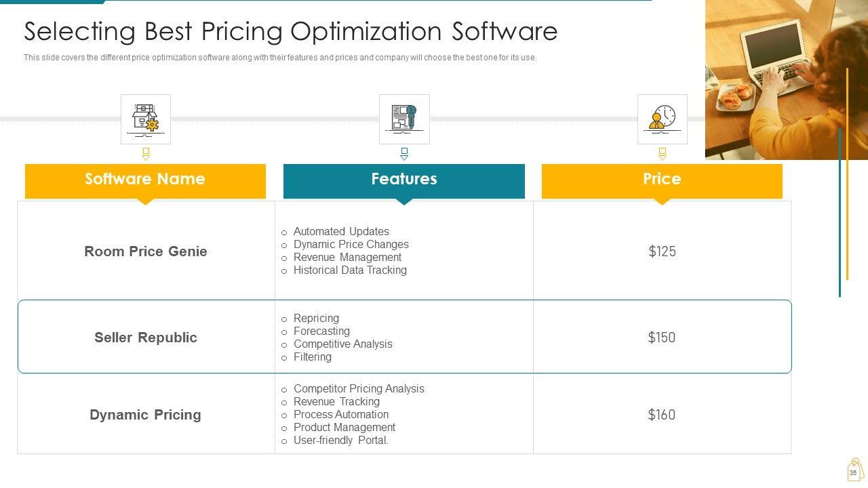The height and width of the screenshot is (488, 868).
Task: Select the Software Name header
Action: [145, 180]
